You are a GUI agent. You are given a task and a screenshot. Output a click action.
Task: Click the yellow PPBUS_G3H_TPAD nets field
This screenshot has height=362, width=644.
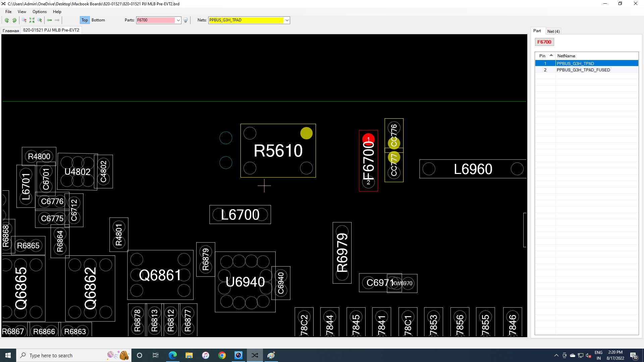[x=246, y=20]
